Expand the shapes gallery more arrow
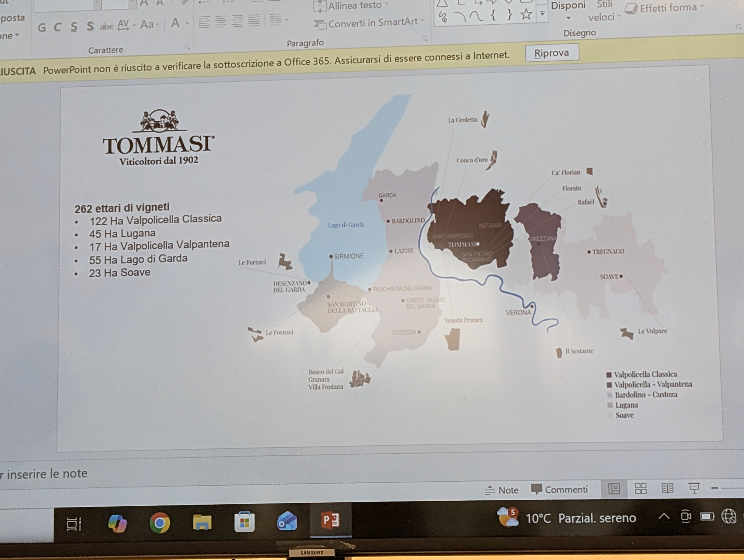The height and width of the screenshot is (560, 744). [x=542, y=13]
